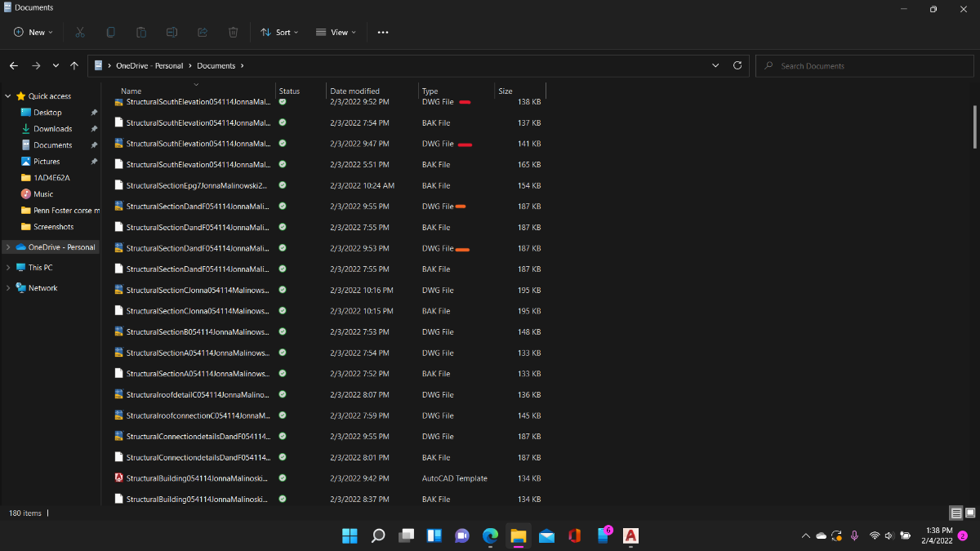
Task: Click the red AutoCAD Template file icon
Action: (119, 478)
